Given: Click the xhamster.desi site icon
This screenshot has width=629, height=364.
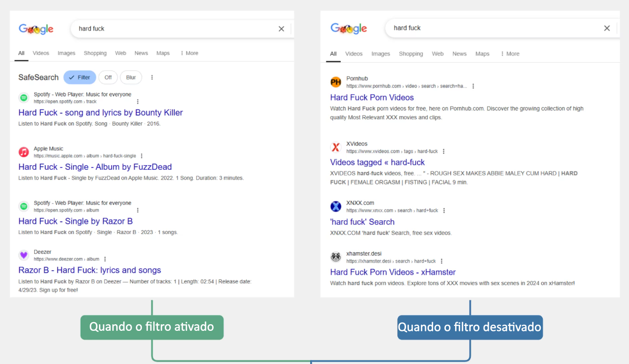Looking at the screenshot, I should click(x=336, y=257).
